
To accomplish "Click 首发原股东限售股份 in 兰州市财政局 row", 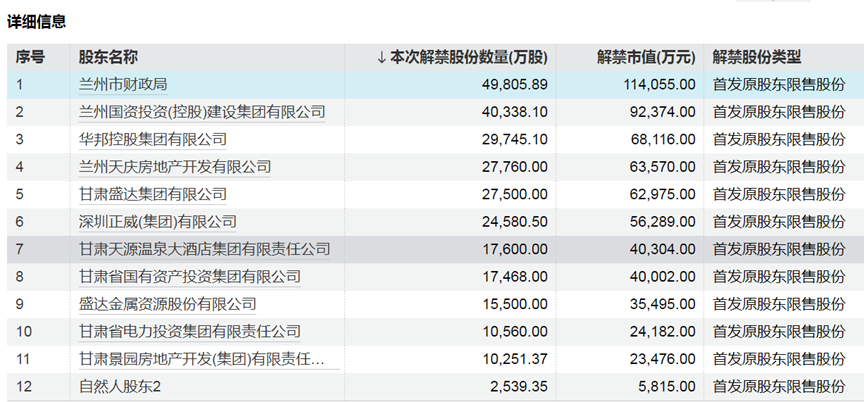I will (779, 85).
